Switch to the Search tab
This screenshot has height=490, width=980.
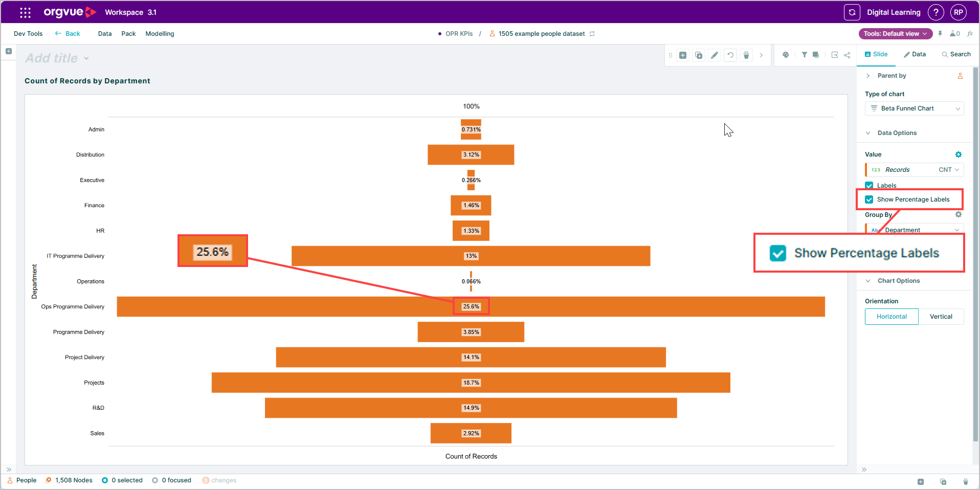[x=956, y=54]
